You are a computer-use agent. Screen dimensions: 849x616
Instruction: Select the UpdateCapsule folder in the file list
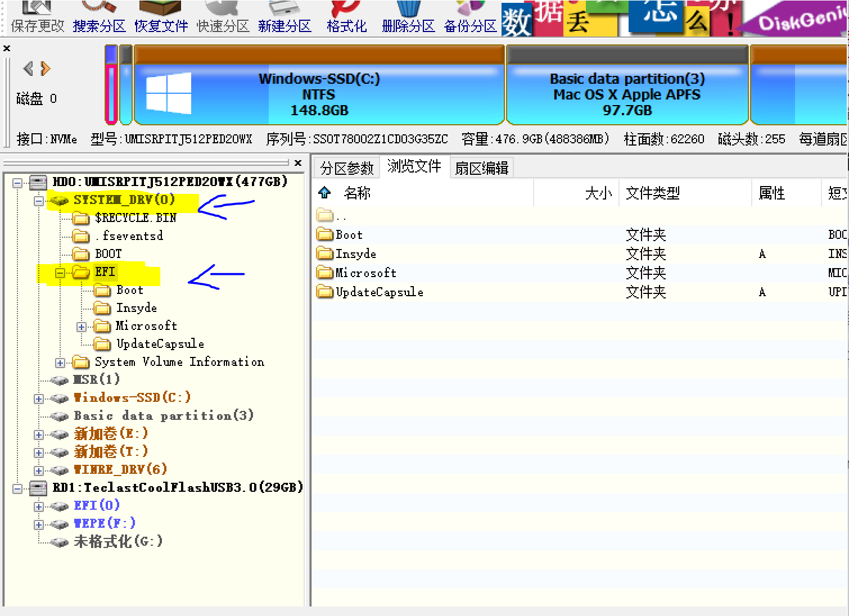point(370,292)
